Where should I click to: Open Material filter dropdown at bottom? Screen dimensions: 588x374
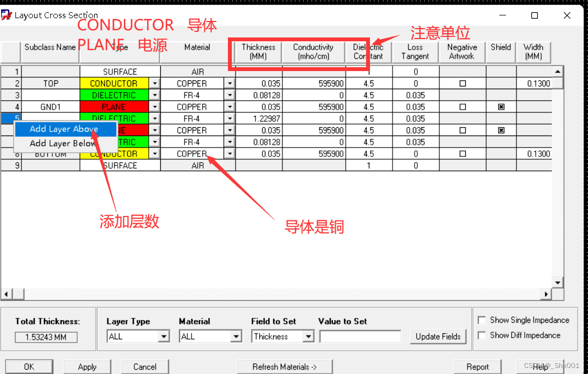[x=236, y=337]
